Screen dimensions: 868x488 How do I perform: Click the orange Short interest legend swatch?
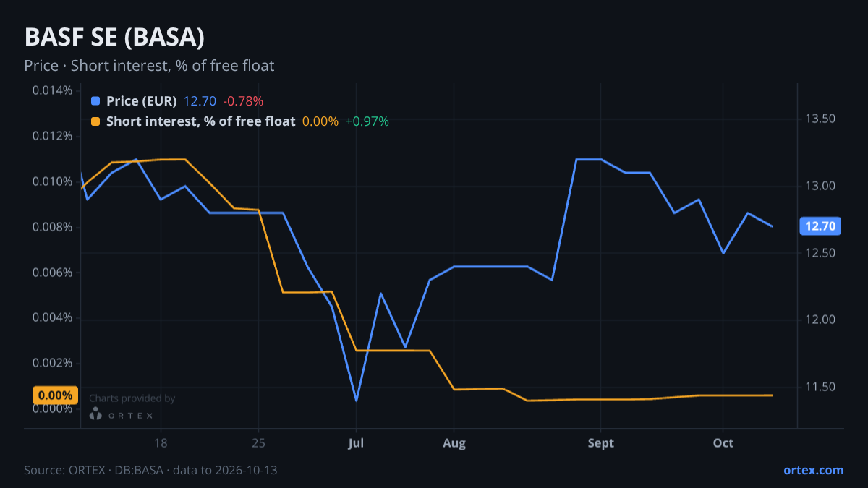click(95, 121)
